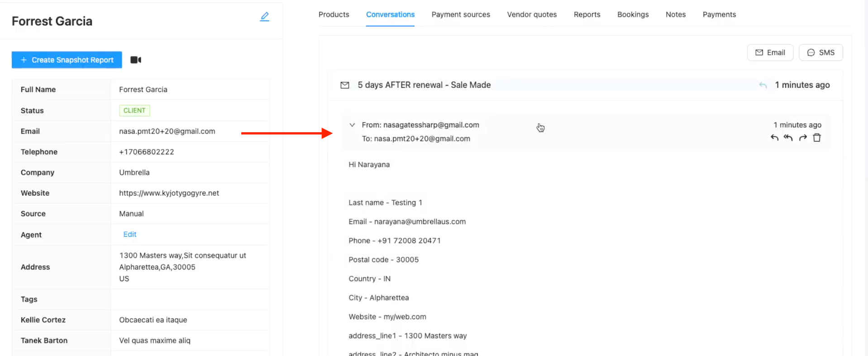Click the envelope icon beside the conversation subject
868x356 pixels.
[x=345, y=85]
